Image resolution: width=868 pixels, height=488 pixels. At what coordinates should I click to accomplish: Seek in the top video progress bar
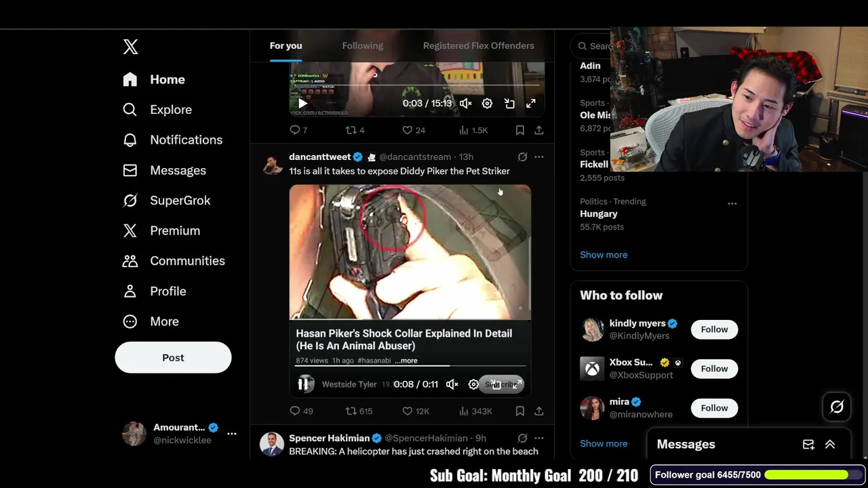[x=418, y=86]
